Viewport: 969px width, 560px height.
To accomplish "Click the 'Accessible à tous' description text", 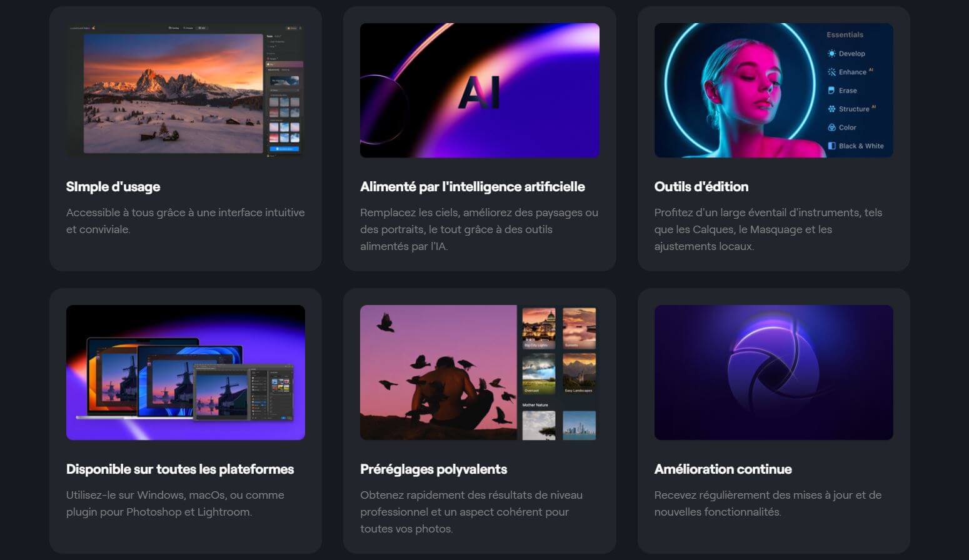I will pos(186,221).
